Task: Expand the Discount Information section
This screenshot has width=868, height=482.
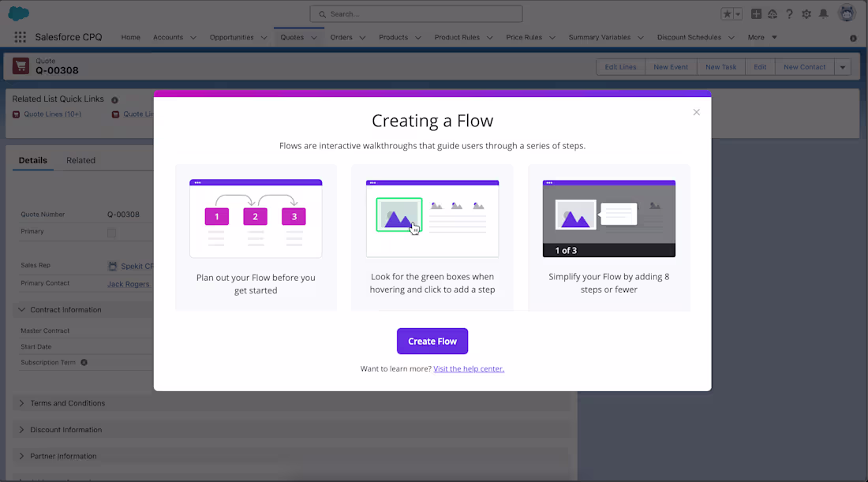Action: [x=21, y=429]
